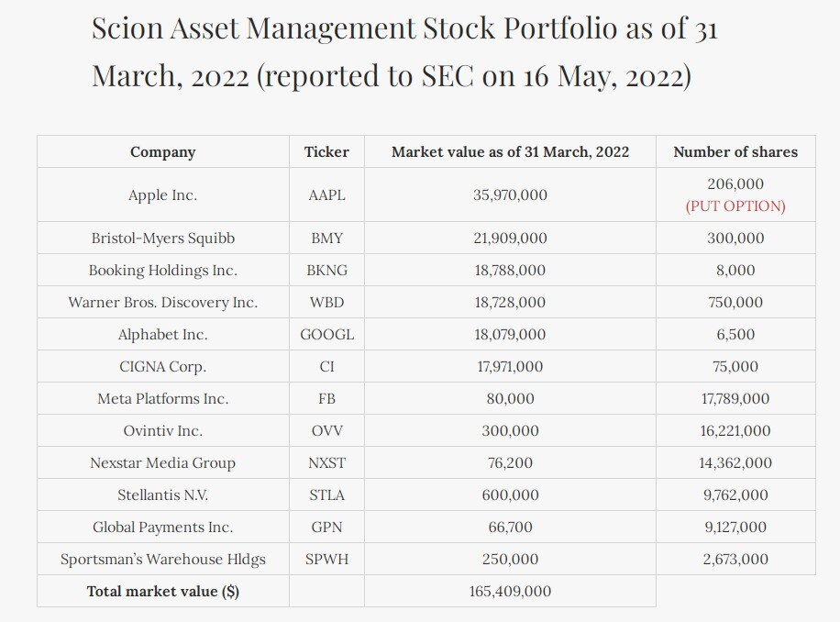Click the AAPL ticker cell
Viewport: 840px width, 622px height.
(326, 194)
